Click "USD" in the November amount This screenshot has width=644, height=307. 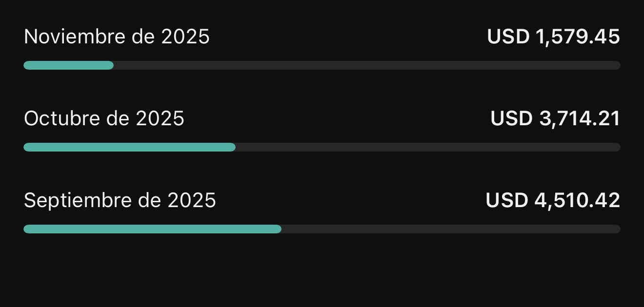(x=508, y=37)
